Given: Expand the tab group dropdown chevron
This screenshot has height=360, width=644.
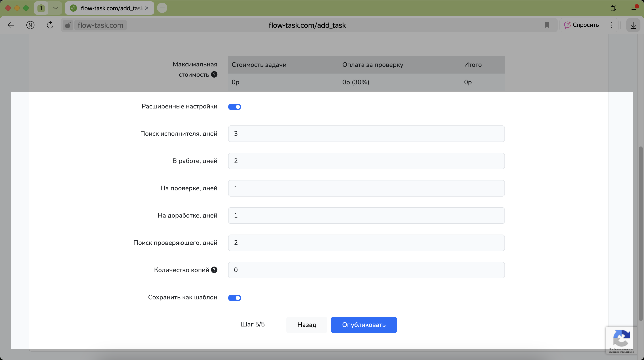Looking at the screenshot, I should (55, 8).
